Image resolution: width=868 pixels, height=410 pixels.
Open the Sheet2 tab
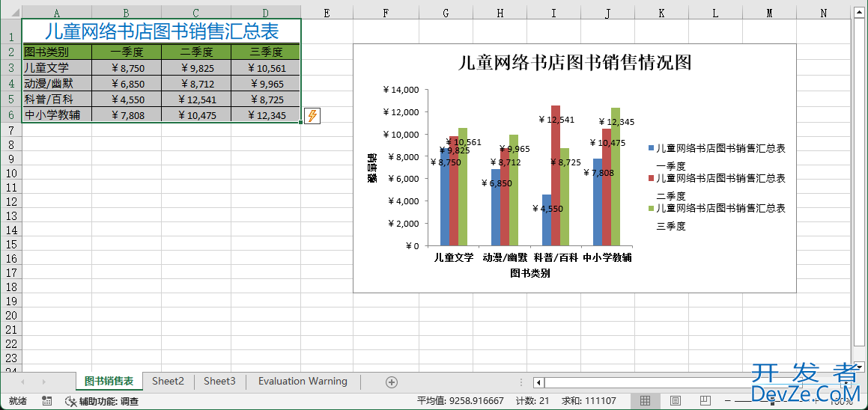[x=168, y=382]
